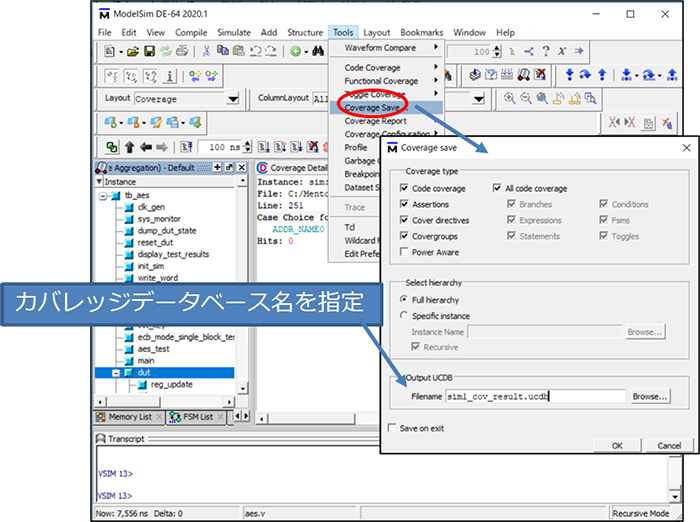Screen dimensions: 700x522
Task: Click the Instance panel scroll-up arrow
Action: point(242,181)
